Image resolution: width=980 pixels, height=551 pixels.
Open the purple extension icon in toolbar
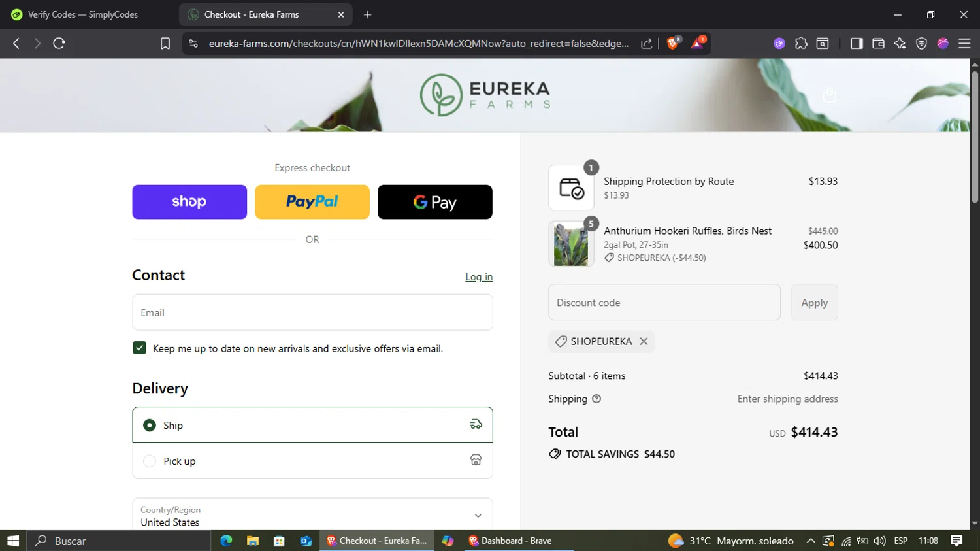coord(779,43)
